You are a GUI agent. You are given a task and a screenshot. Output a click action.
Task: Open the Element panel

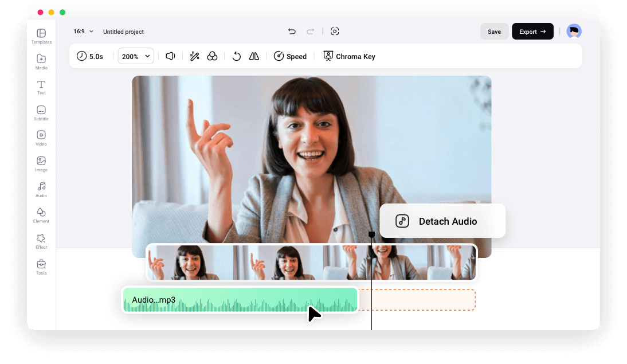(x=41, y=216)
